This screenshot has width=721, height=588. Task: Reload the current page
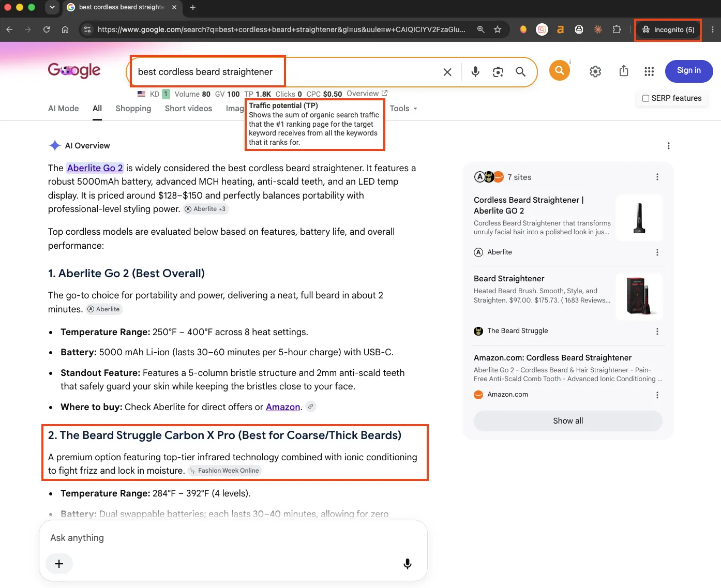(47, 29)
